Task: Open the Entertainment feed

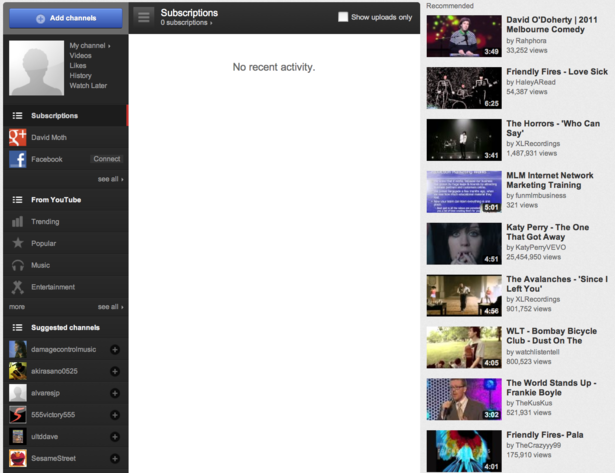Action: click(x=53, y=287)
